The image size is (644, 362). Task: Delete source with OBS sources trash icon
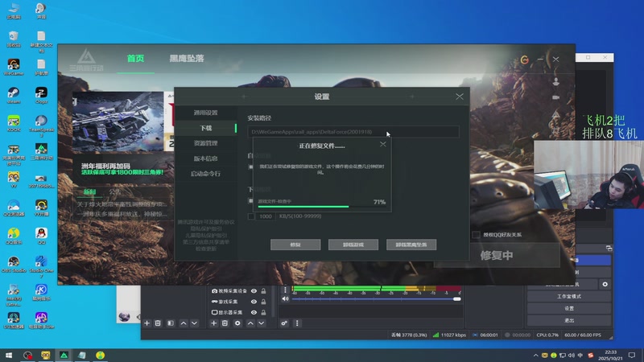225,323
